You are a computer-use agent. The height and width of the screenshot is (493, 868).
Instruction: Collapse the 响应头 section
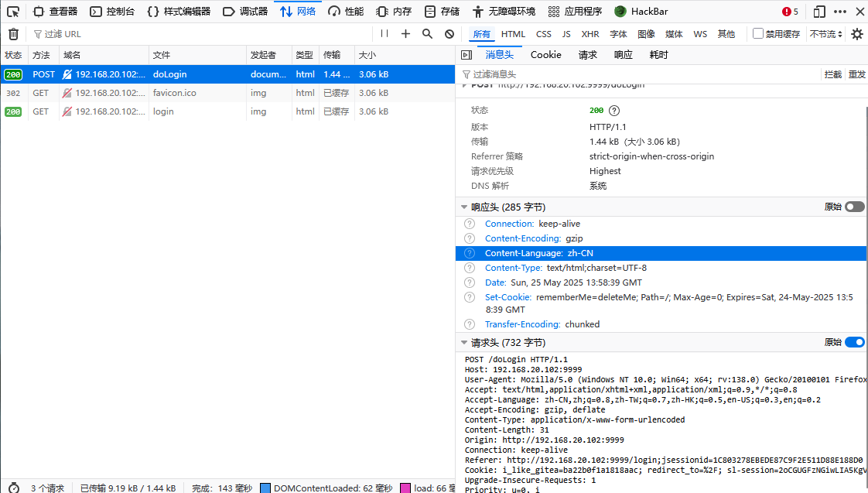464,207
